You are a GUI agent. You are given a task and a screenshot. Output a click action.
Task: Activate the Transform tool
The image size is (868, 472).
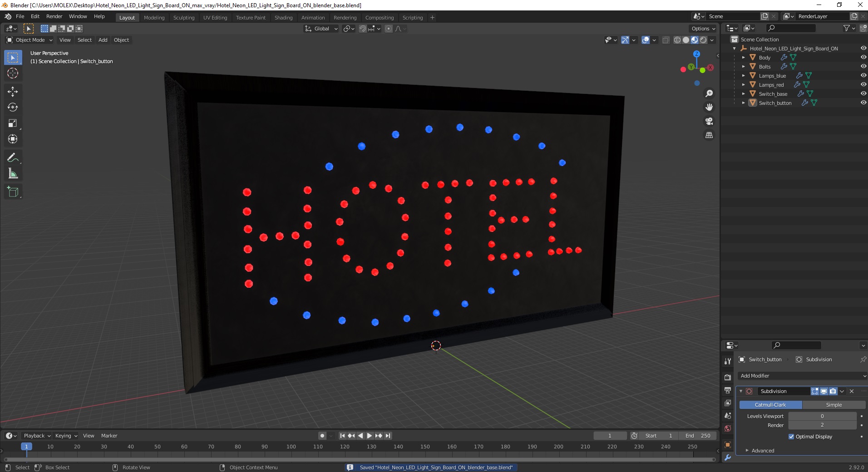click(13, 139)
